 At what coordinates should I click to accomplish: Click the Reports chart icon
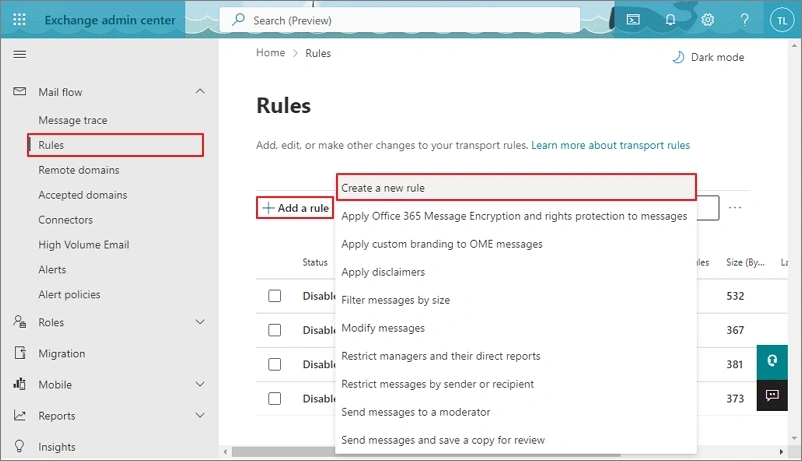[x=19, y=415]
